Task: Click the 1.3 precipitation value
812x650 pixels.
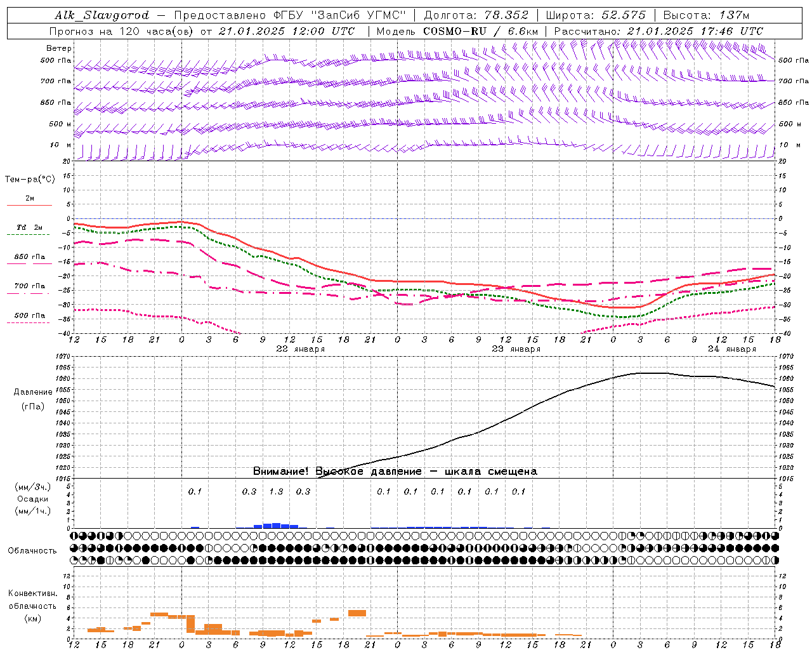Action: coord(277,491)
